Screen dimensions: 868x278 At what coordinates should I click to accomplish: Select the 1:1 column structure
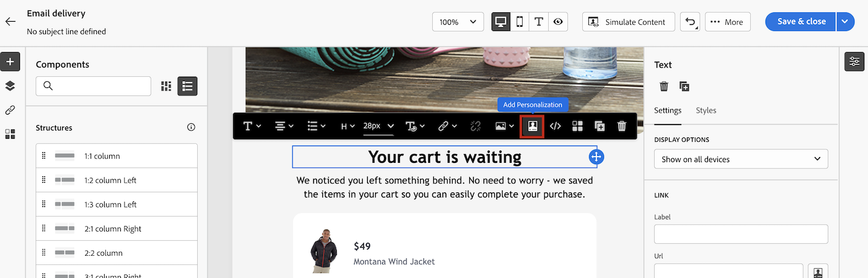tap(117, 156)
